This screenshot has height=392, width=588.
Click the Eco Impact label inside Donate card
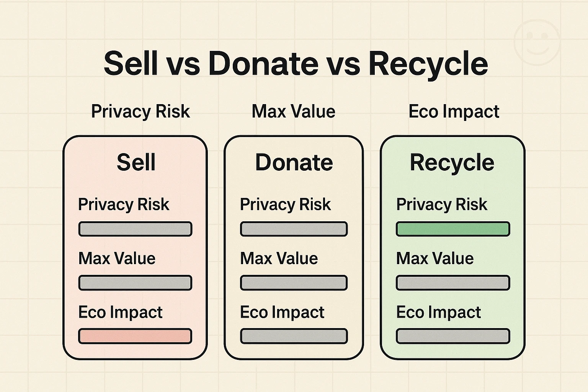[282, 312]
